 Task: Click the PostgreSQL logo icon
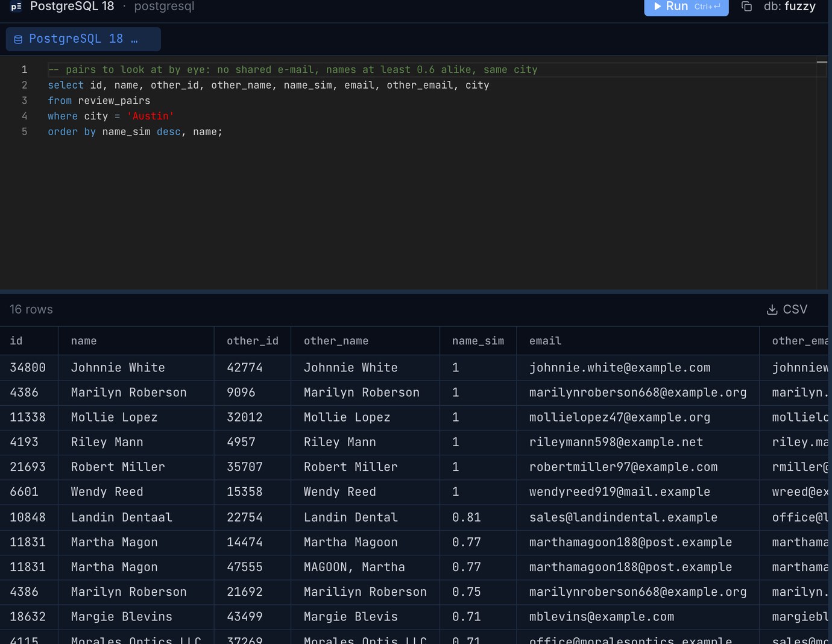click(16, 7)
